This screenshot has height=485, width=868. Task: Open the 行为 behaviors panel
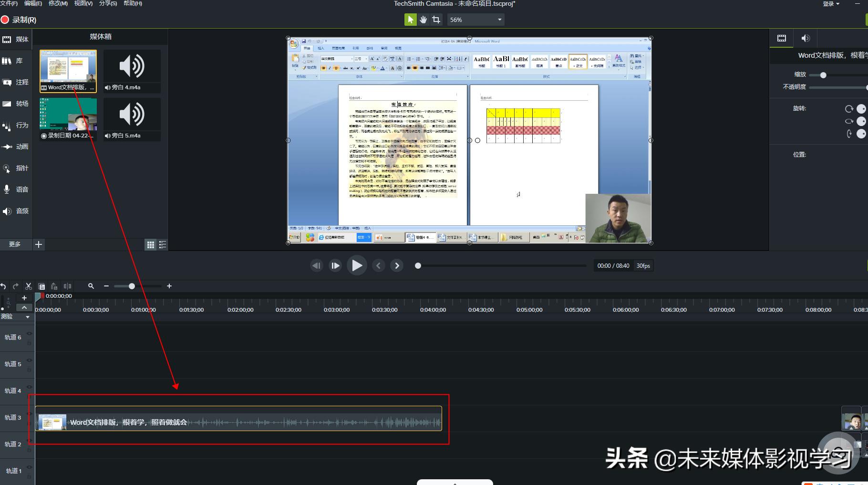click(x=16, y=125)
